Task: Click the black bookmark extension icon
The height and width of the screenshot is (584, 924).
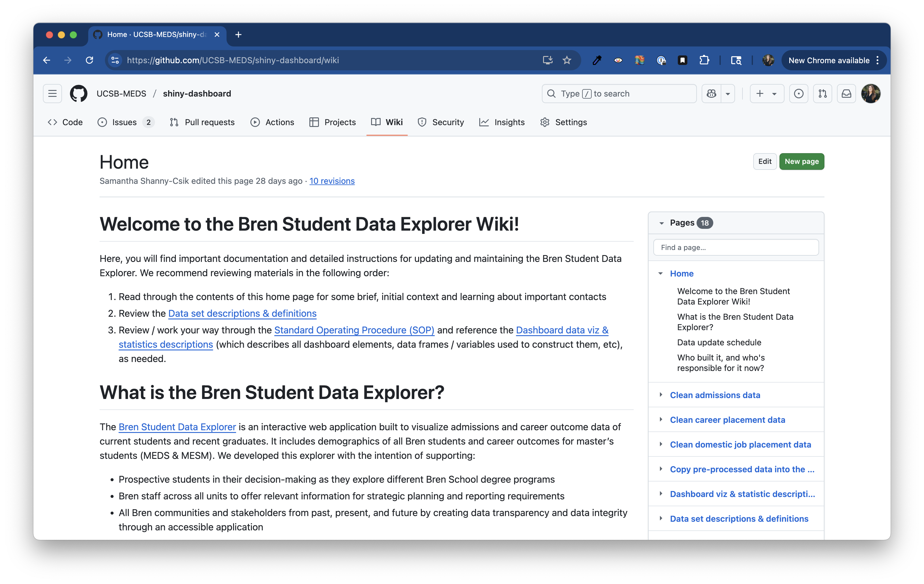Action: point(682,60)
